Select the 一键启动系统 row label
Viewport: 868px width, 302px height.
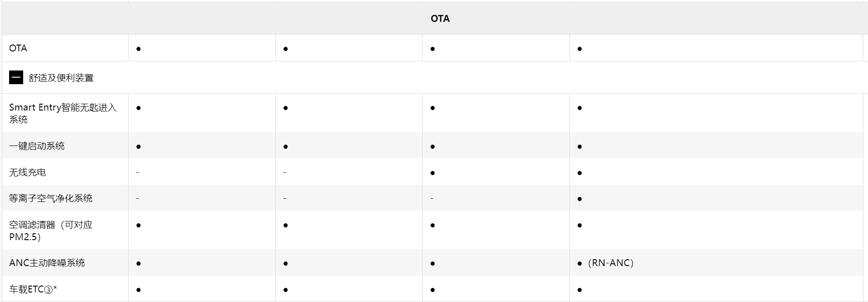click(x=37, y=146)
